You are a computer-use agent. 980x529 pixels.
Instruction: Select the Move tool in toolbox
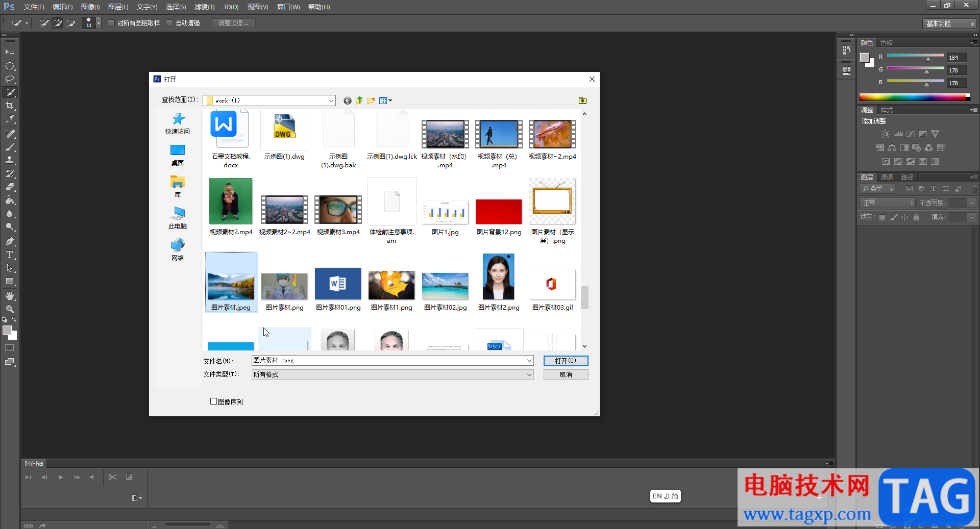click(x=10, y=53)
